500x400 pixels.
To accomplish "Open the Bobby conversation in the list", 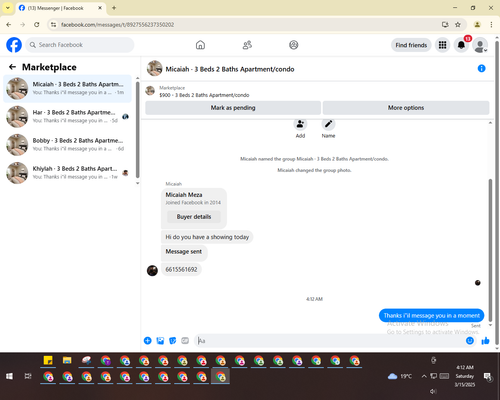I will pos(67,145).
